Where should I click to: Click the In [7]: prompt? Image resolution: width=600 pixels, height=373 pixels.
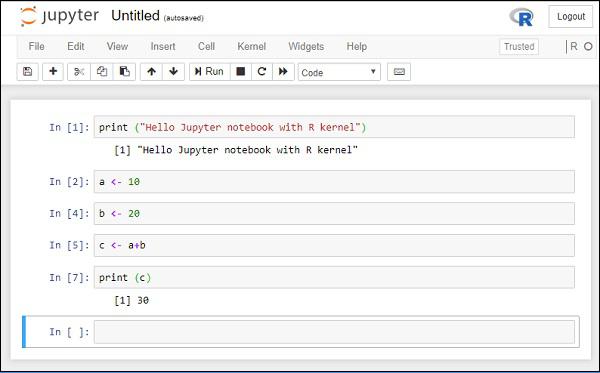pyautogui.click(x=69, y=277)
